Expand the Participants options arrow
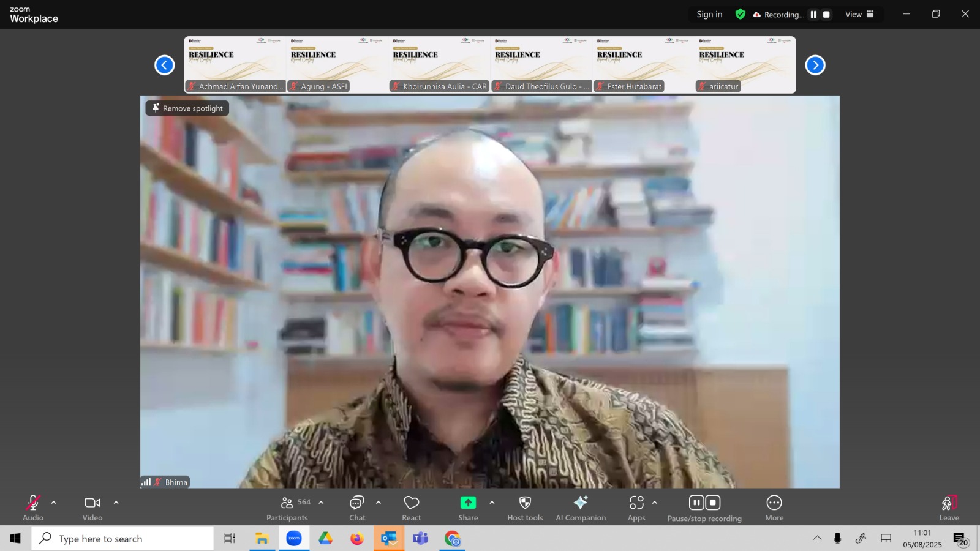This screenshot has width=980, height=551. 321,503
